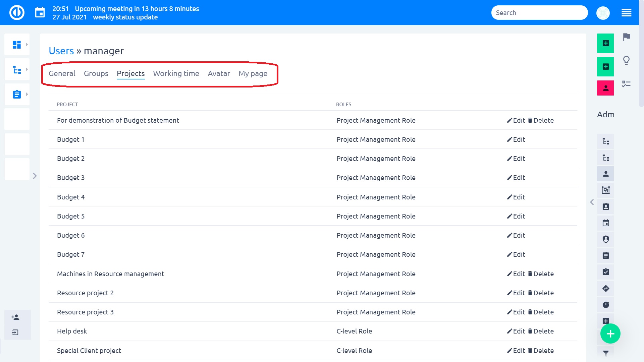Click the calendar icon in admin list
The width and height of the screenshot is (644, 362).
click(x=605, y=223)
